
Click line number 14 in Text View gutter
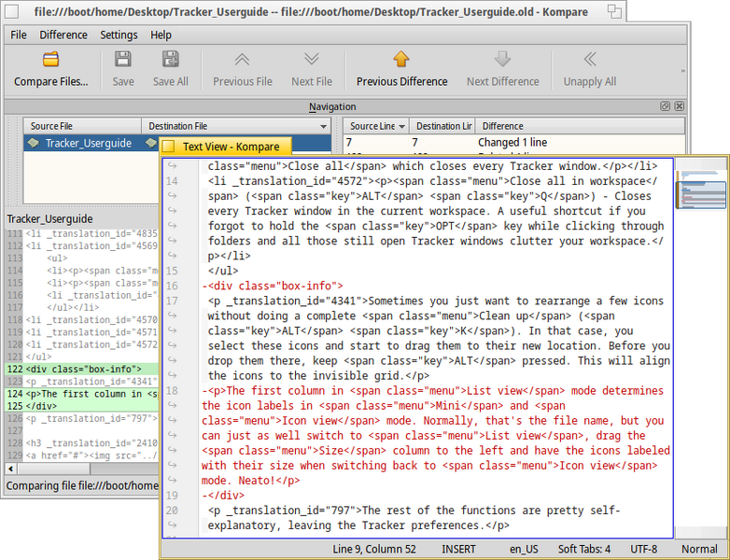[x=172, y=181]
